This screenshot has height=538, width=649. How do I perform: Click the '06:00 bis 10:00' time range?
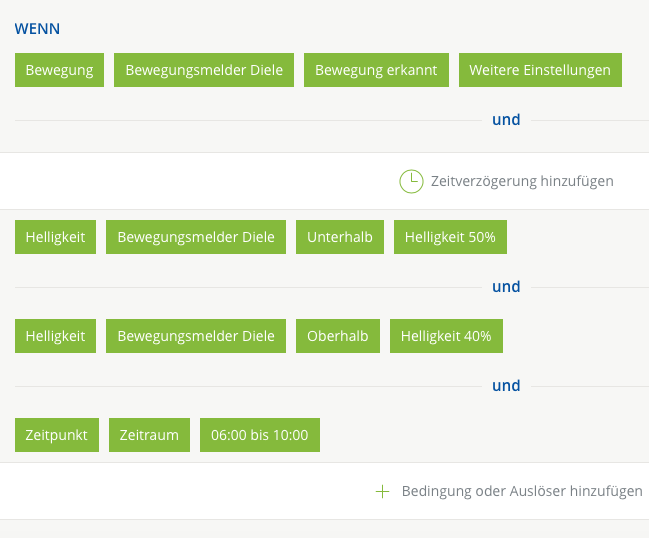coord(259,435)
